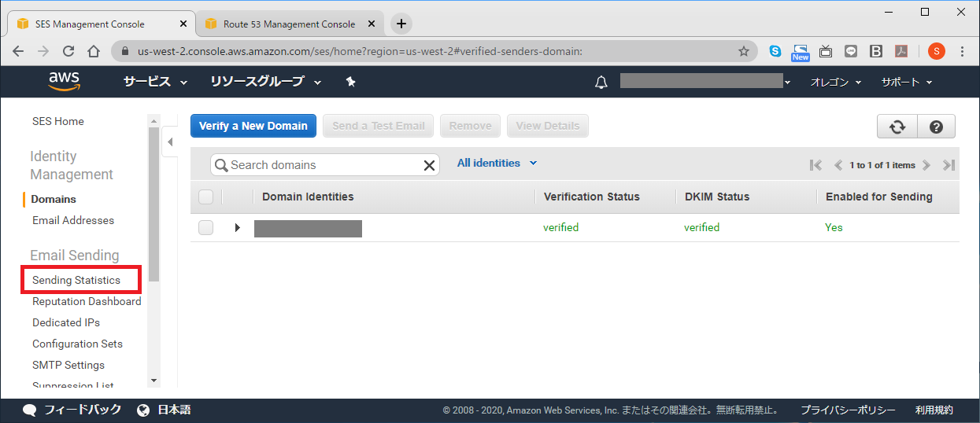Open the サポート support dropdown

pyautogui.click(x=907, y=83)
